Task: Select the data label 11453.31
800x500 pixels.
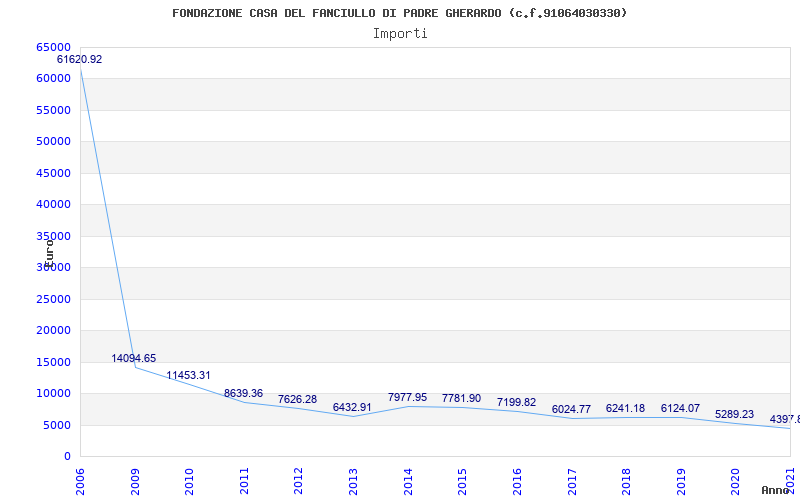Action: coord(188,376)
